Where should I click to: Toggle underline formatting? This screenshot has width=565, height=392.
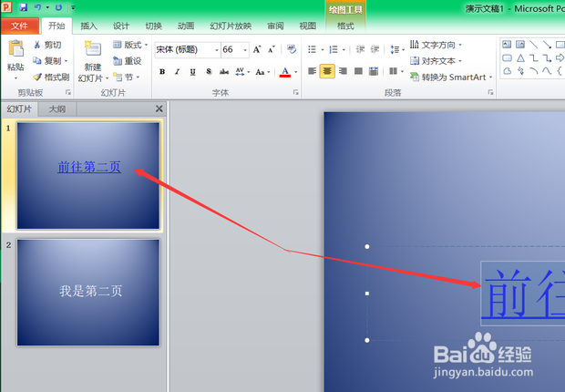(x=193, y=71)
